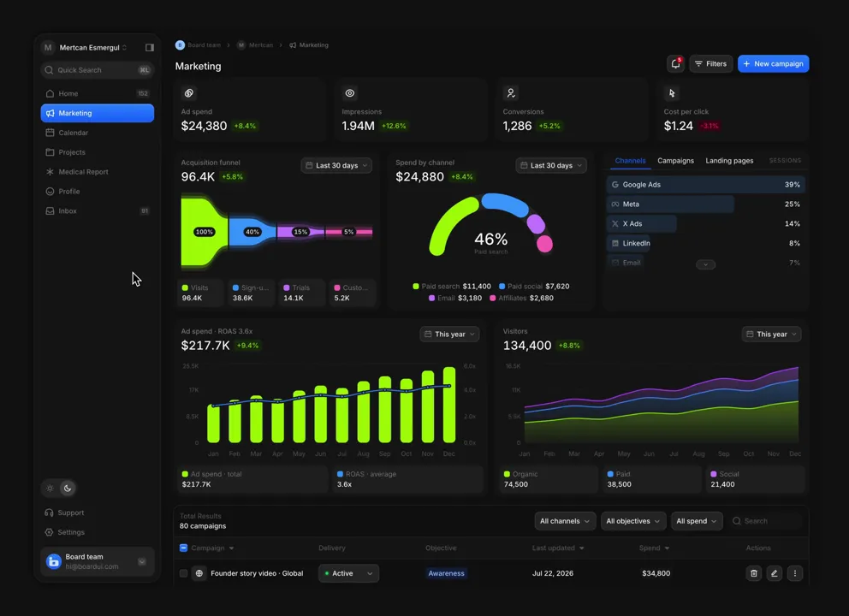Focus the Quick Search field
The image size is (849, 616).
[98, 70]
